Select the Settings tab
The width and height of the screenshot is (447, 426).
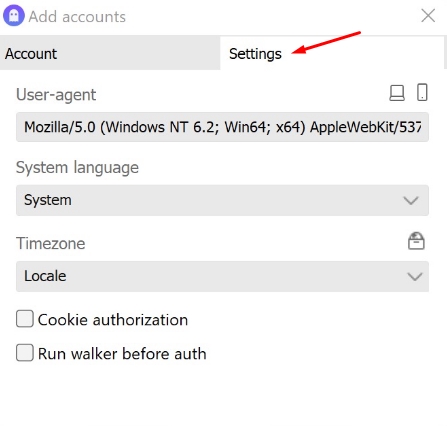tap(332, 53)
